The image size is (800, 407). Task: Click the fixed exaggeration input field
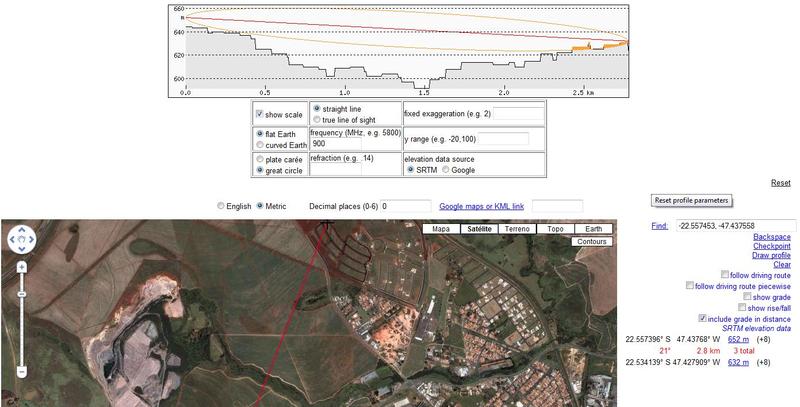tap(518, 113)
